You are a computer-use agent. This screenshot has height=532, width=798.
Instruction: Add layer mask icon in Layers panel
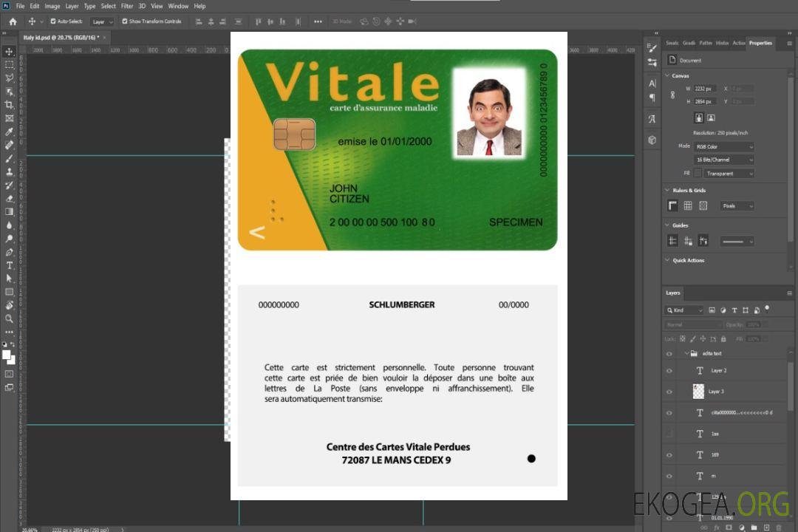click(729, 528)
